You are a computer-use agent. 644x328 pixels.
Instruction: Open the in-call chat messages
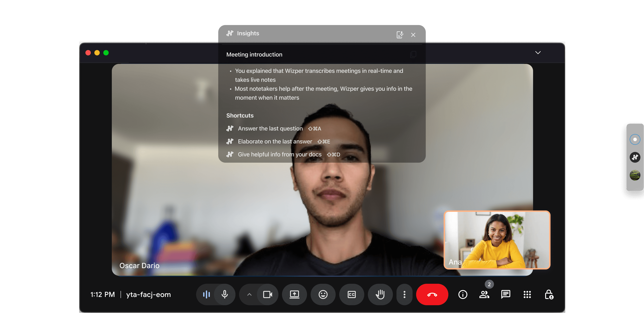pyautogui.click(x=506, y=294)
